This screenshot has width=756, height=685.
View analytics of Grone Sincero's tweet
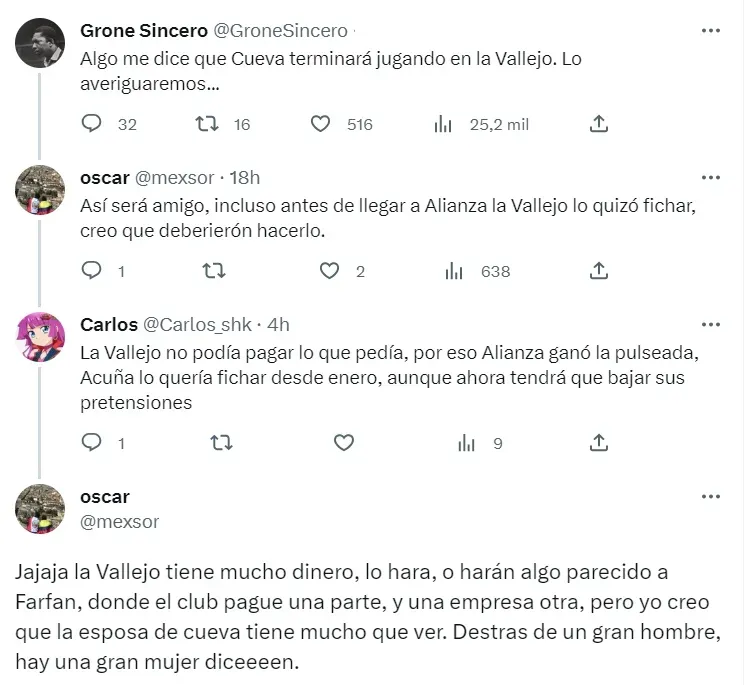click(443, 124)
